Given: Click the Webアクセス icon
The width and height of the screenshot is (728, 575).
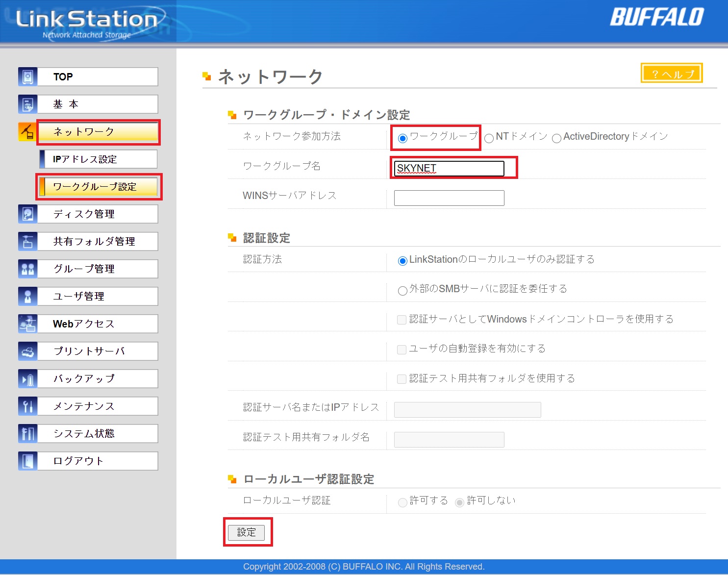Looking at the screenshot, I should pos(27,324).
